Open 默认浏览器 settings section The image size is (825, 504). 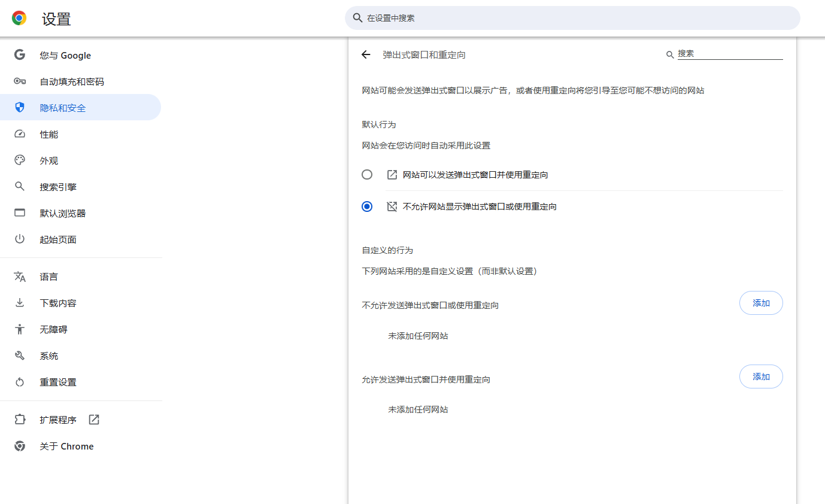(x=80, y=213)
